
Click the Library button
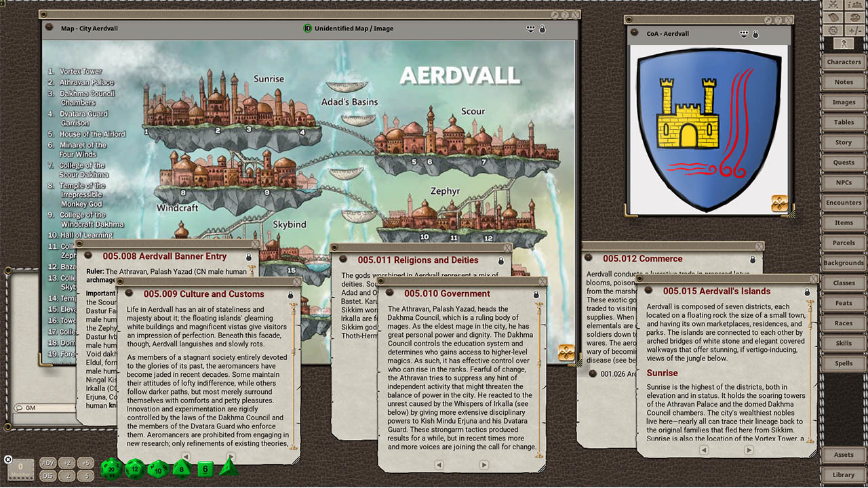pyautogui.click(x=844, y=474)
